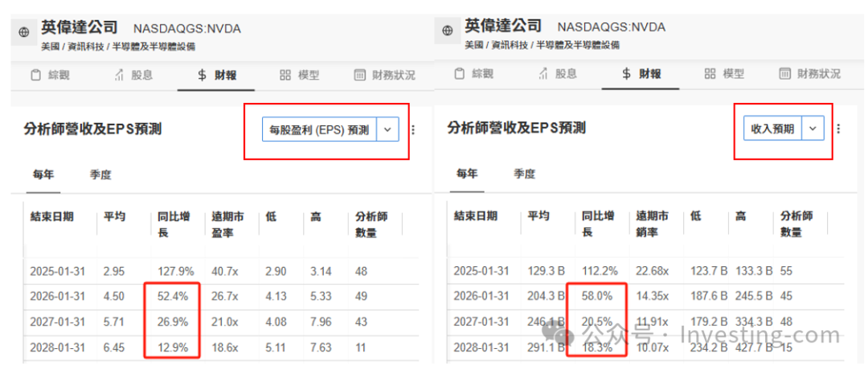Click the 2026-01-31 row date in the EPS table
This screenshot has height=369, width=868.
click(x=58, y=297)
